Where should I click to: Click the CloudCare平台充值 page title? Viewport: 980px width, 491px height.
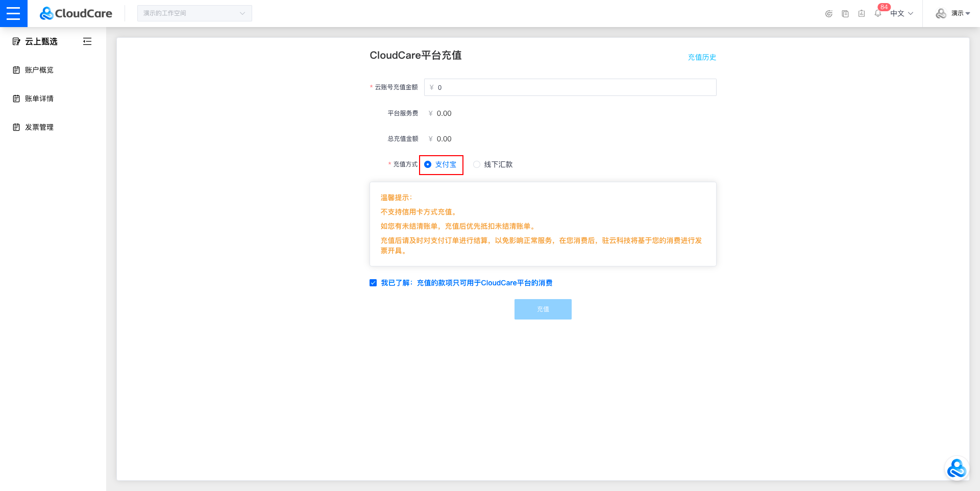point(415,55)
